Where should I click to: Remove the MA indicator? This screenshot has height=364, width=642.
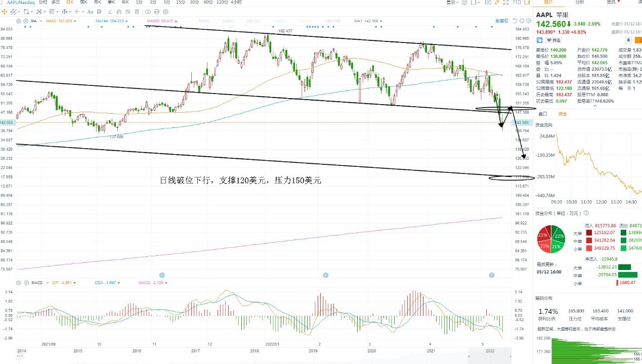point(26,21)
